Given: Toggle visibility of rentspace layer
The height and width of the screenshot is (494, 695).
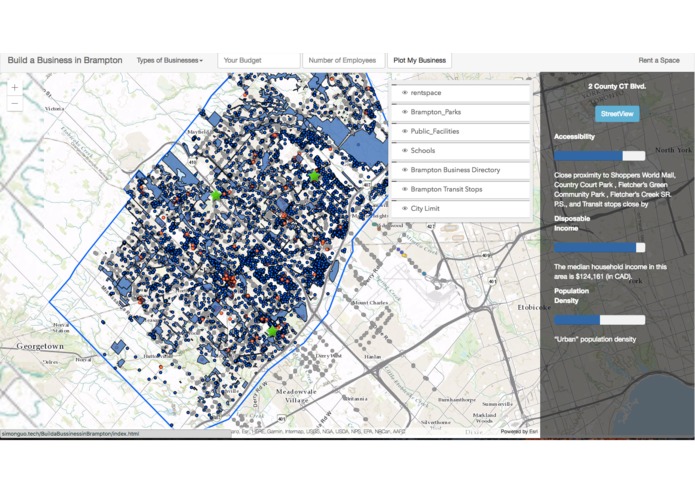Looking at the screenshot, I should (405, 93).
